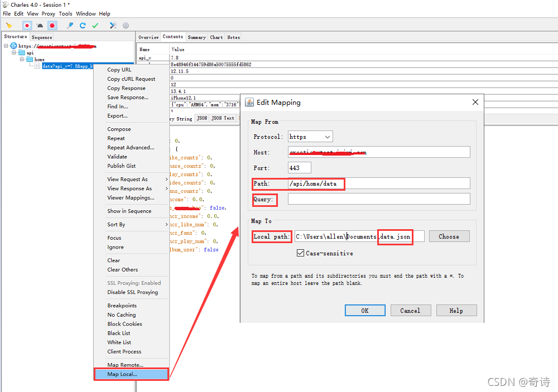
Task: Click the JSON file icon beside data request
Action: (x=37, y=66)
